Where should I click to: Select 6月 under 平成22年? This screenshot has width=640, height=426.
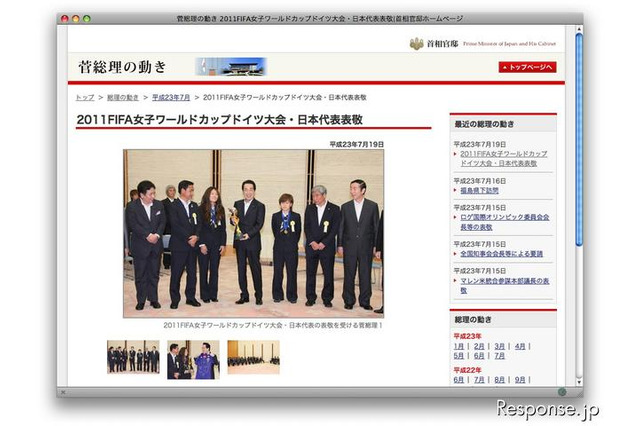tap(459, 380)
